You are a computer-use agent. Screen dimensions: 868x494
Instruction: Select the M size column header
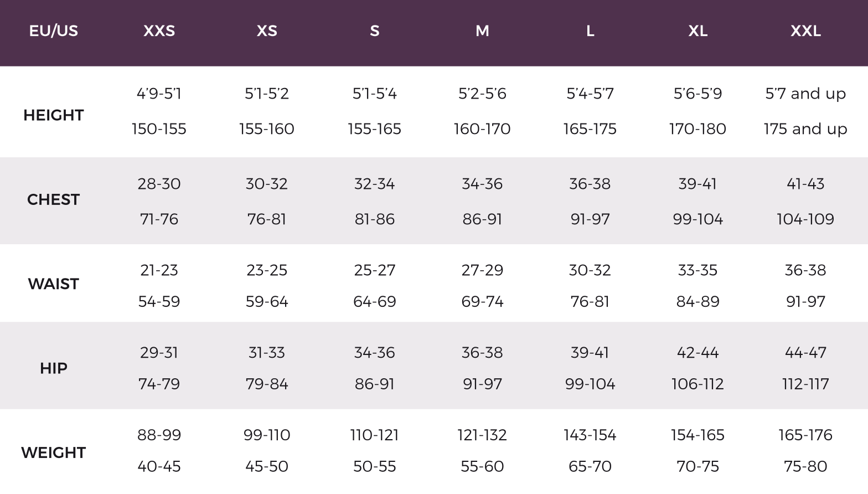pyautogui.click(x=482, y=31)
